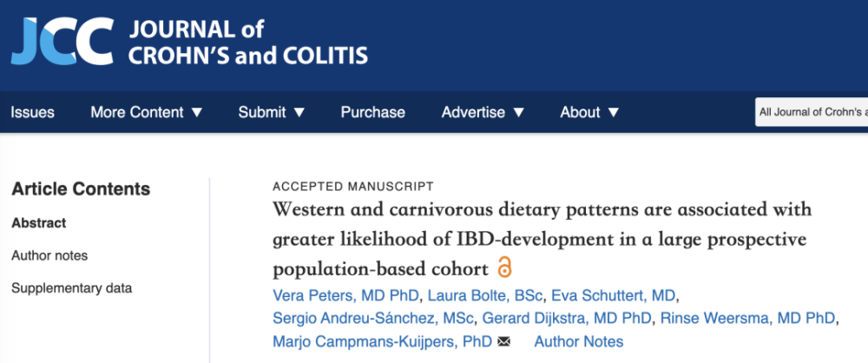Click the journal search scope field
868x363 pixels.
point(811,112)
